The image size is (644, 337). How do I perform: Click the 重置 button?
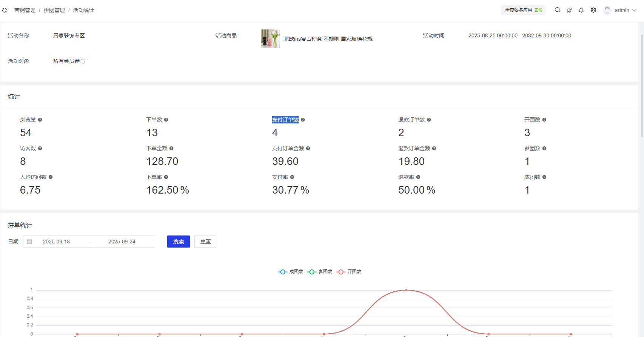coord(205,242)
